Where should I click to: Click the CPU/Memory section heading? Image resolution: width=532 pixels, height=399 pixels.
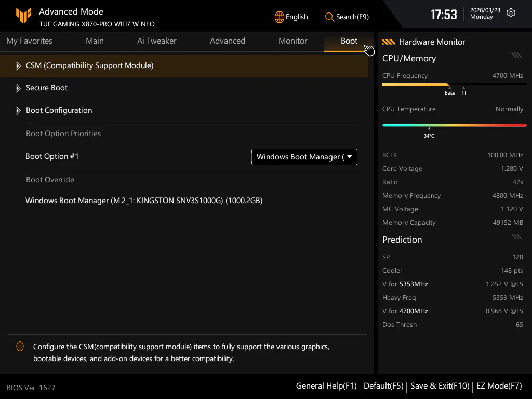(409, 58)
